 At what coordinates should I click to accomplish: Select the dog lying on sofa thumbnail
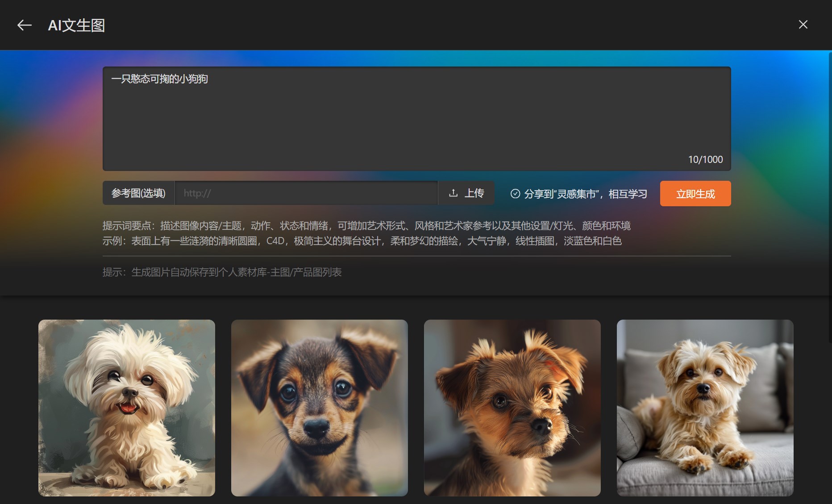[x=705, y=408]
